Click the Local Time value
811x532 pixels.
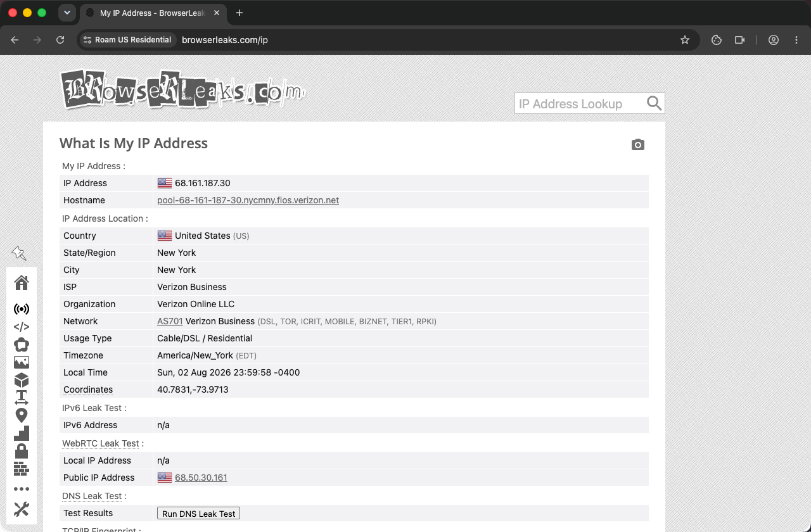229,372
